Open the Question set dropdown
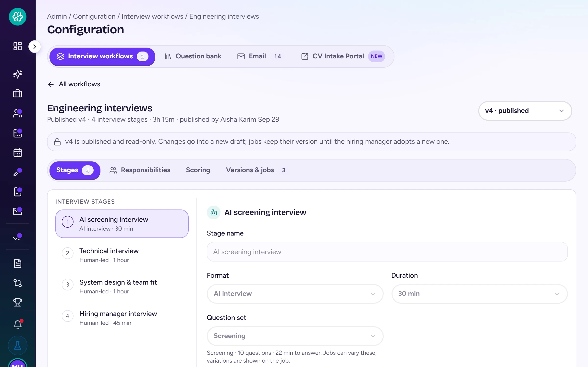This screenshot has width=588, height=367. click(x=295, y=336)
